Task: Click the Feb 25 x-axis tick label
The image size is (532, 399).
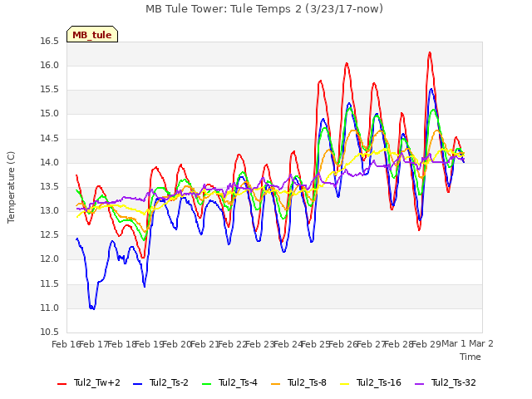Action: pyautogui.click(x=316, y=344)
